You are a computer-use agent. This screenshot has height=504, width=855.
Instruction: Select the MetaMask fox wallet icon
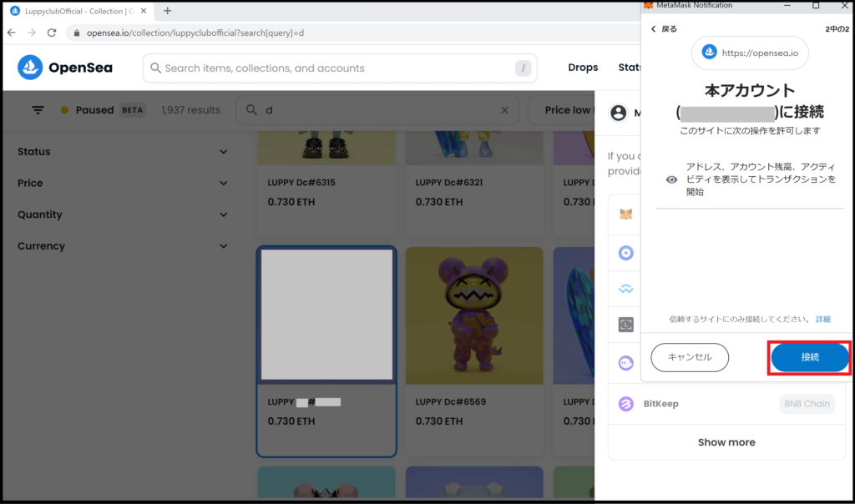pyautogui.click(x=626, y=214)
